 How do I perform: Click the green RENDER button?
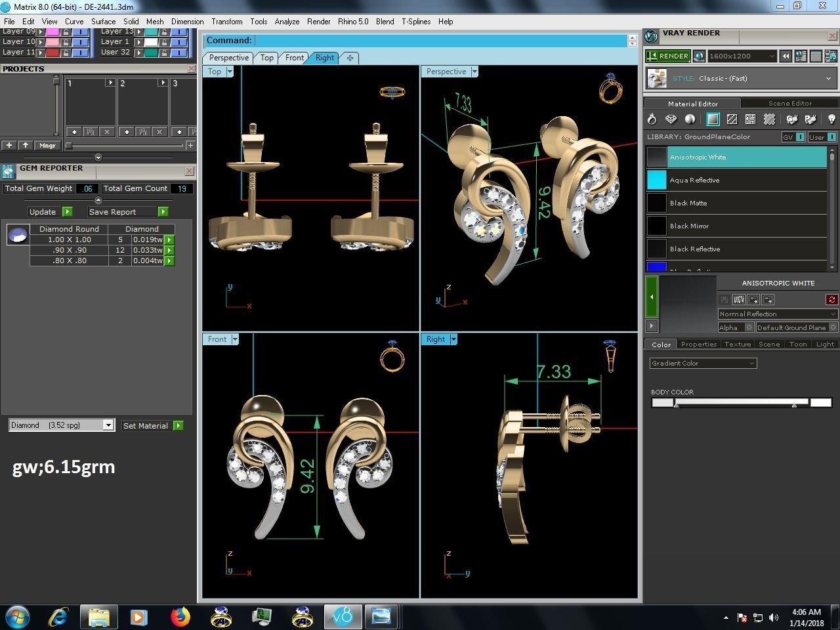pos(667,56)
